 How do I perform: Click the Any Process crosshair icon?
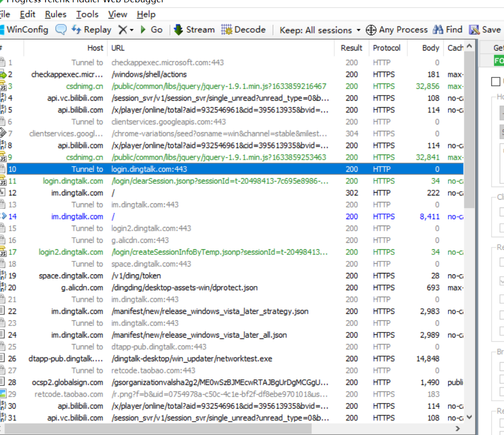pyautogui.click(x=371, y=30)
